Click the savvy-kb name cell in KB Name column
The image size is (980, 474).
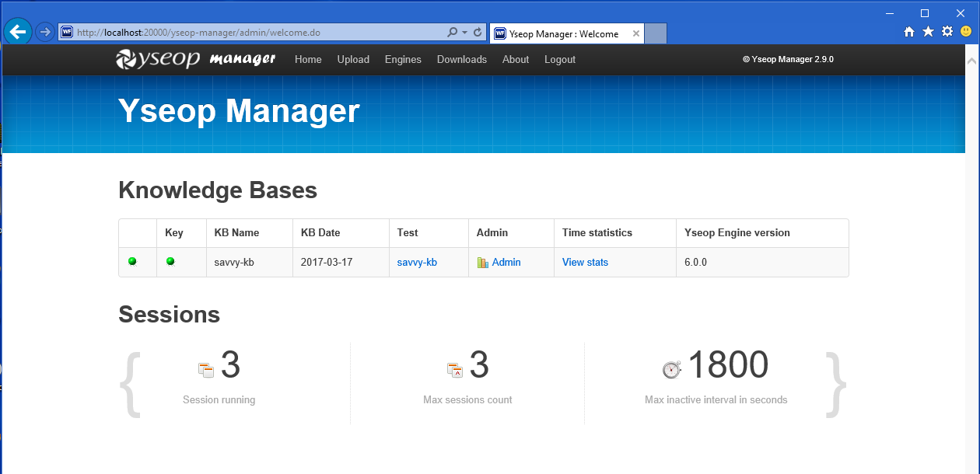click(249, 263)
